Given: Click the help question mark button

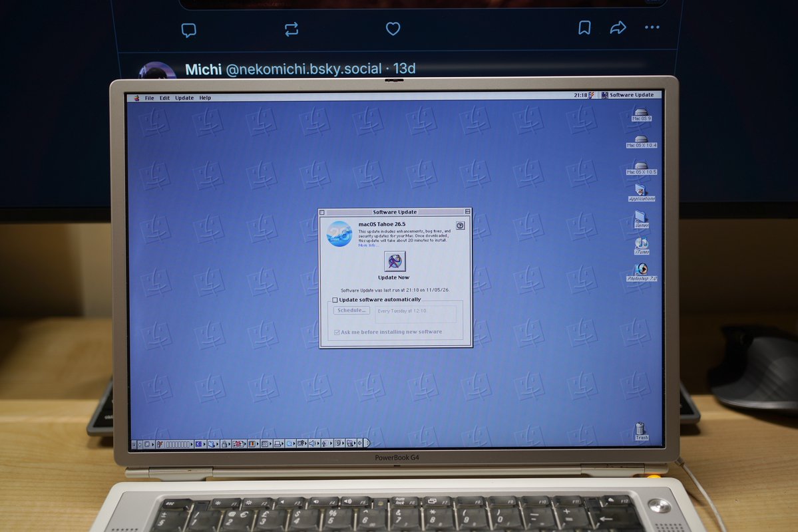Looking at the screenshot, I should click(460, 225).
